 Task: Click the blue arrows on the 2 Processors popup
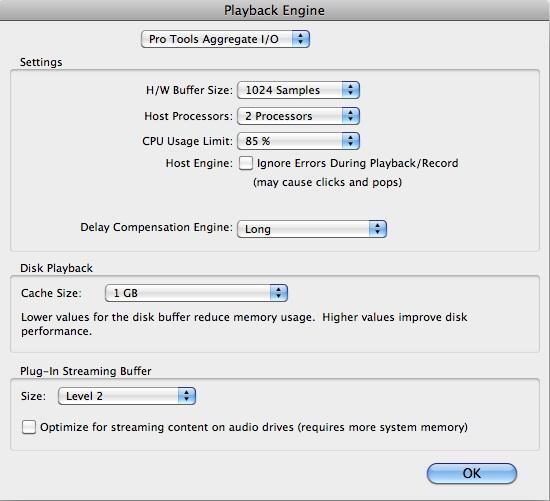[x=350, y=116]
